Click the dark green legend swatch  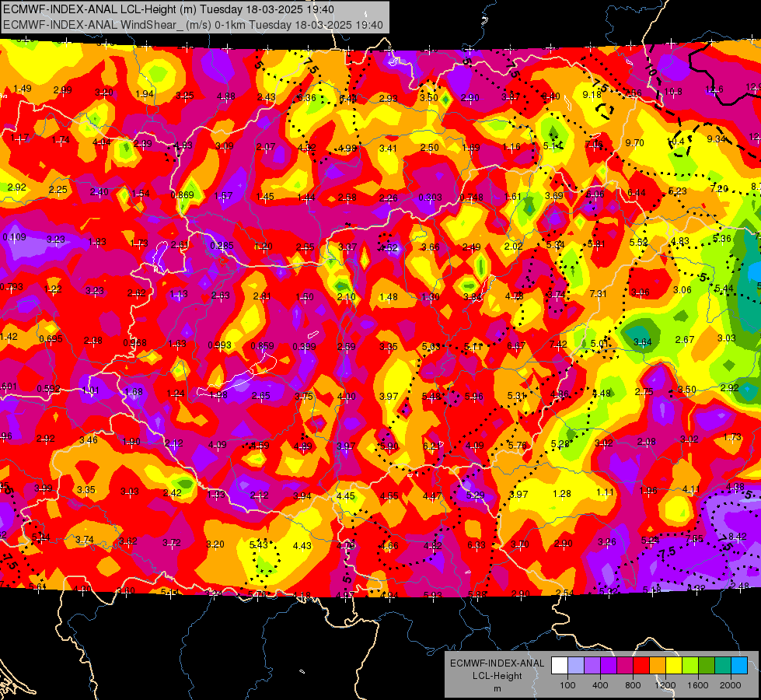[706, 666]
